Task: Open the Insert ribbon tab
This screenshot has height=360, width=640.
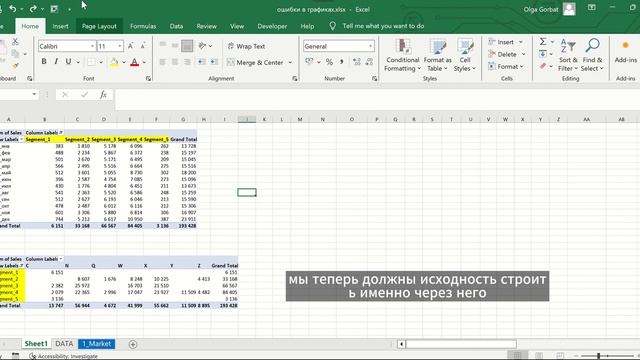Action: pyautogui.click(x=60, y=26)
